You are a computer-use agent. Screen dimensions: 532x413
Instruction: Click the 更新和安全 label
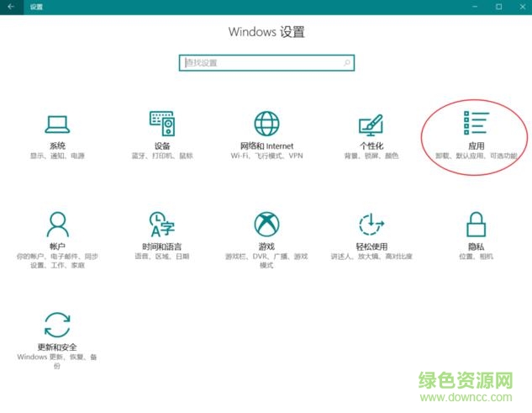click(x=57, y=347)
